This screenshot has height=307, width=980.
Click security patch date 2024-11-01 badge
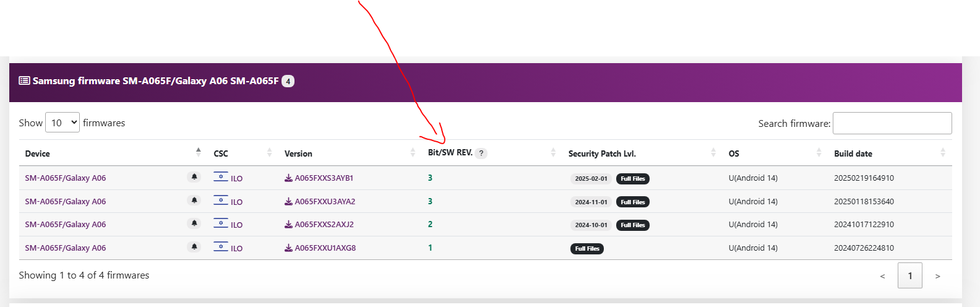pyautogui.click(x=591, y=202)
